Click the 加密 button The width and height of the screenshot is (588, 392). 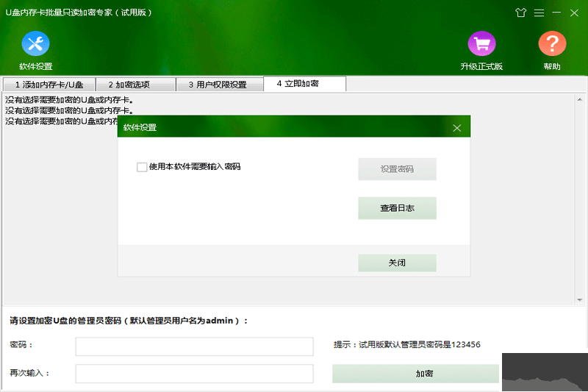(x=415, y=374)
